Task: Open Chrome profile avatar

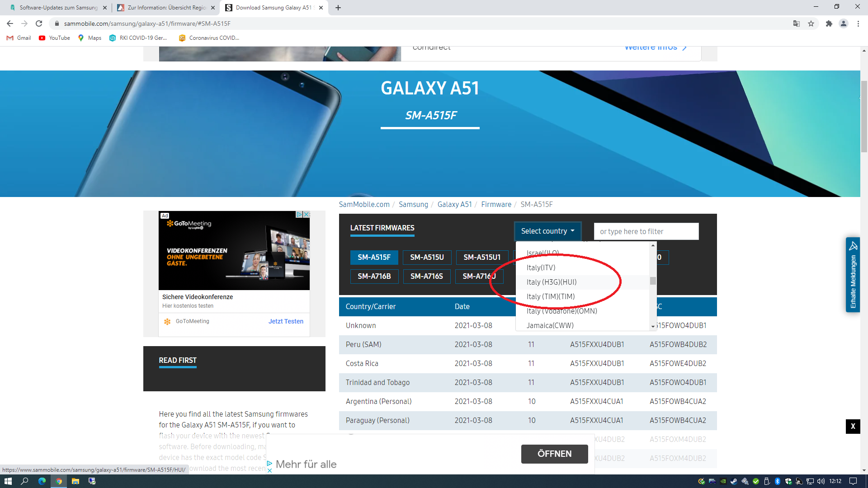Action: pyautogui.click(x=844, y=23)
